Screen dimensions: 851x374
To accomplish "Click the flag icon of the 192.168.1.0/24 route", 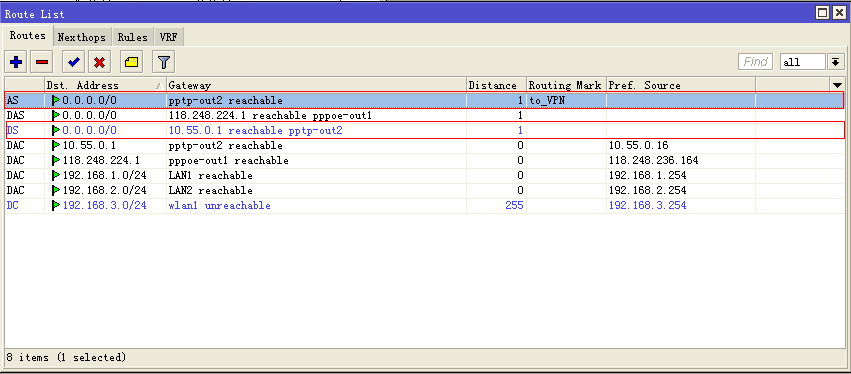I will (x=56, y=175).
